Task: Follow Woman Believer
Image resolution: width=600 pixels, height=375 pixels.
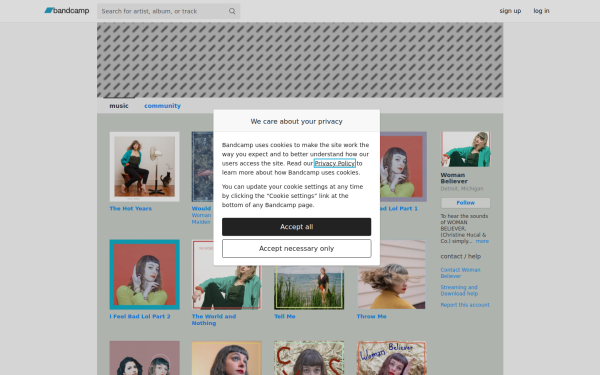Action: [465, 203]
